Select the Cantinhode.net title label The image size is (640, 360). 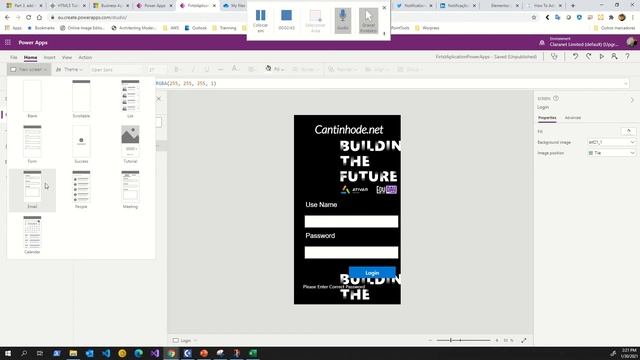pos(349,130)
